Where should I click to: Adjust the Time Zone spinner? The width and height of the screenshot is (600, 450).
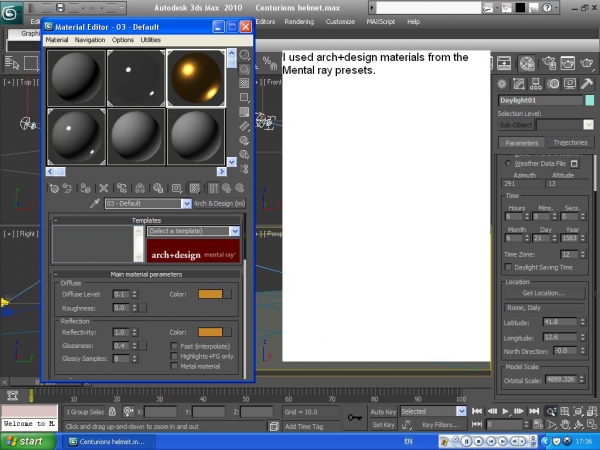pos(582,254)
